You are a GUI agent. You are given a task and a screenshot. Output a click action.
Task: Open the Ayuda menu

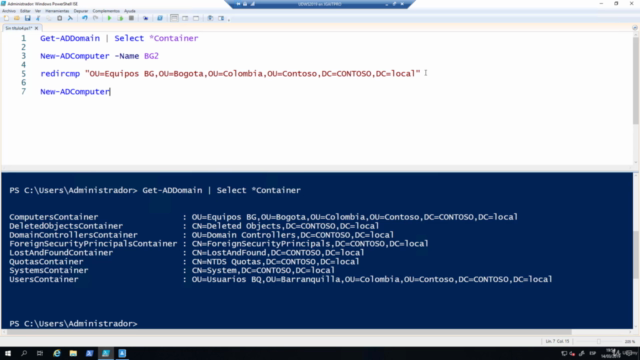[x=130, y=11]
